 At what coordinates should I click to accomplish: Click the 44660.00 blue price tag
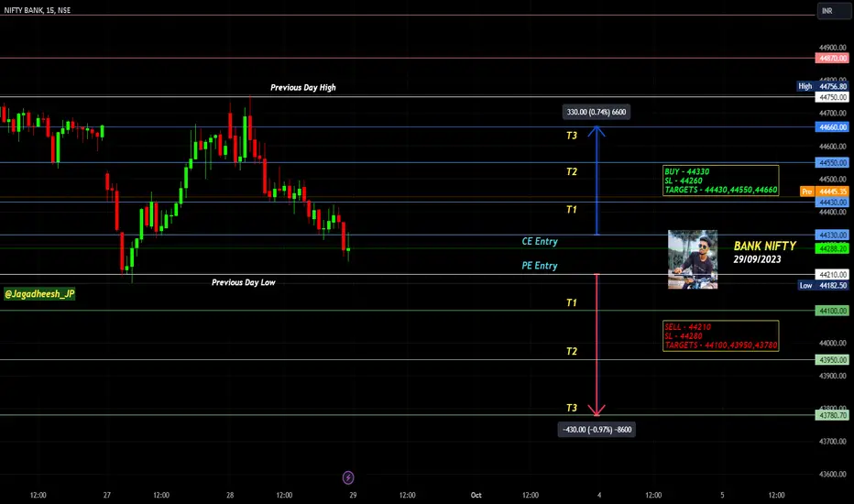832,127
